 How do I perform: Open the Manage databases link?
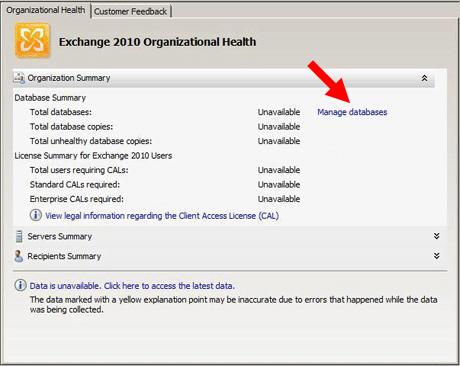point(352,112)
